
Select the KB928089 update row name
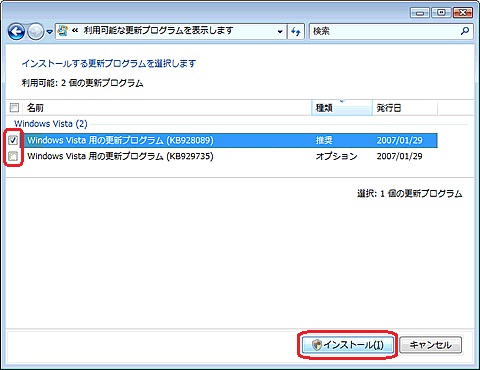pyautogui.click(x=120, y=140)
